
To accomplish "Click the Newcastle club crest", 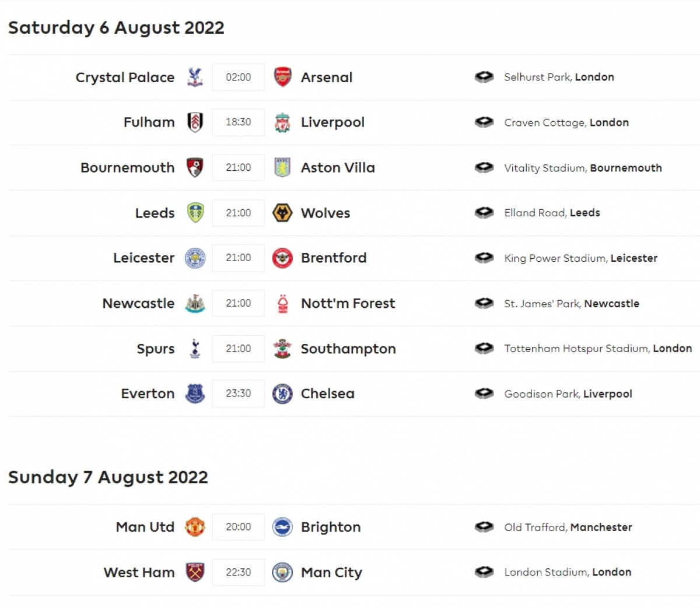I will click(x=195, y=303).
